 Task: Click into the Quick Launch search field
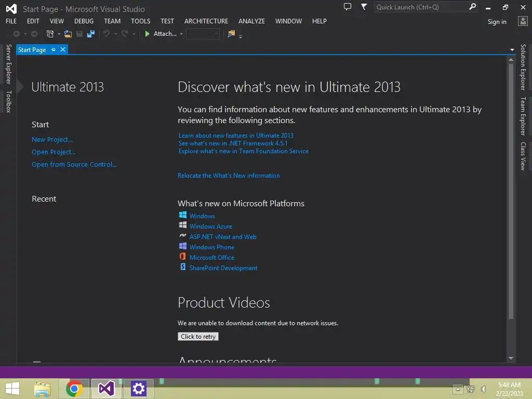click(x=421, y=7)
